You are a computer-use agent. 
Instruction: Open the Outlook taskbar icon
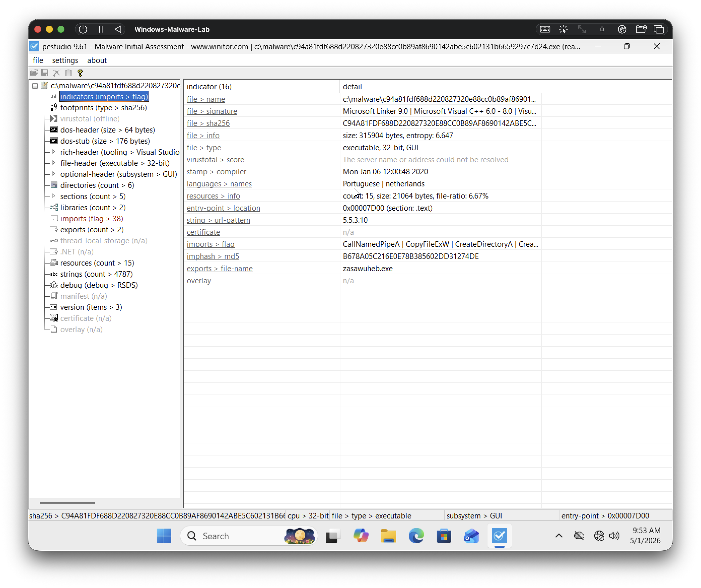471,536
